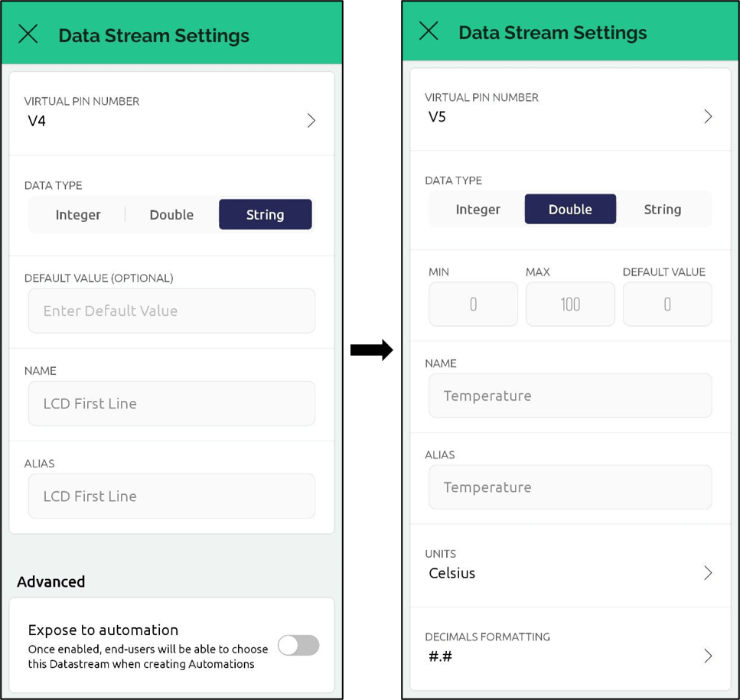Select the Integer data type for V4
The width and height of the screenshot is (740, 700).
pyautogui.click(x=77, y=214)
